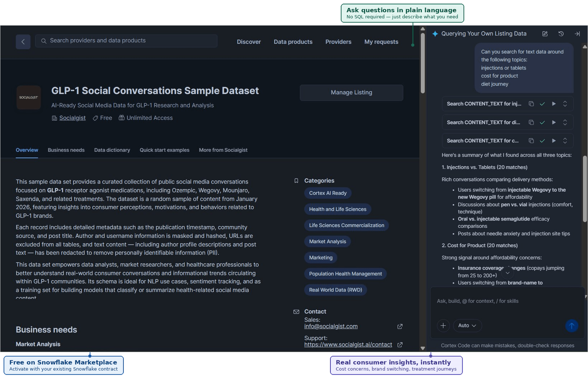
Task: Click the Manage Listing button
Action: [x=351, y=93]
